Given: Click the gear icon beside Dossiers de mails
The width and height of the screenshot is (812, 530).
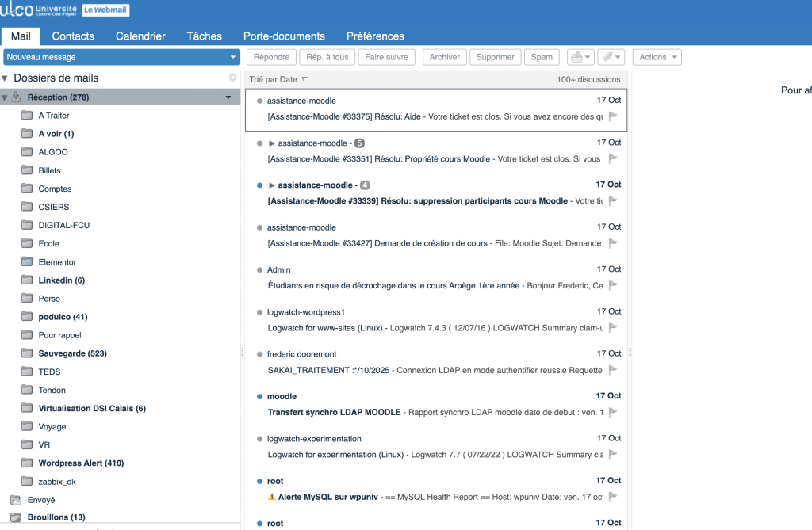Looking at the screenshot, I should point(232,78).
